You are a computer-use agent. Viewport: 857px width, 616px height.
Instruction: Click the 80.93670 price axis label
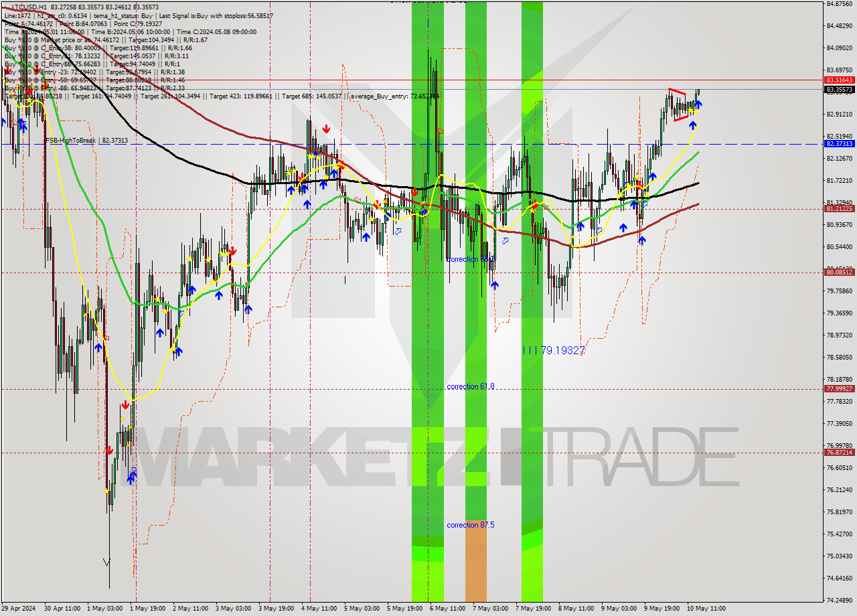point(840,224)
